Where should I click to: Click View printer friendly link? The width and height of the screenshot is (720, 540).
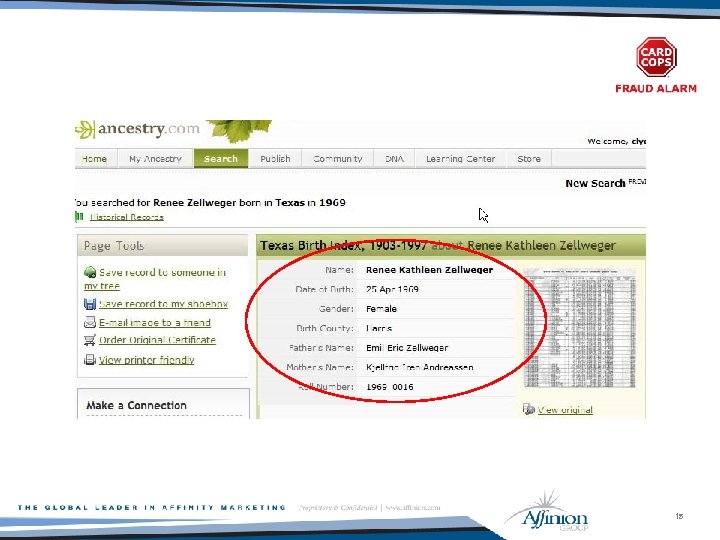point(146,360)
